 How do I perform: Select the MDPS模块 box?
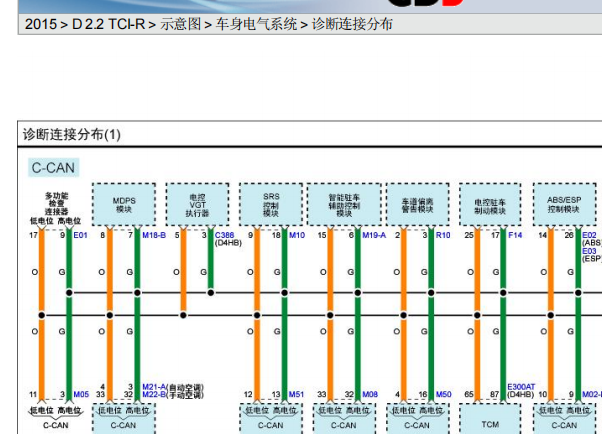pyautogui.click(x=124, y=205)
